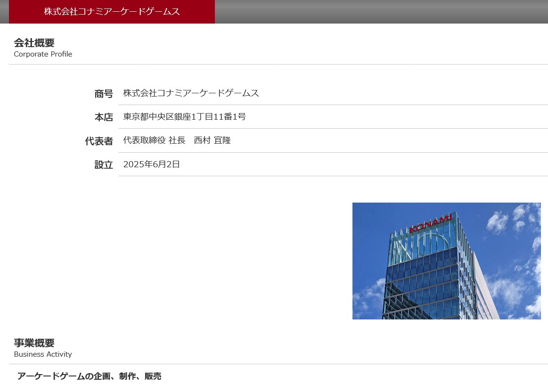Click the 商号 row label

click(x=104, y=94)
